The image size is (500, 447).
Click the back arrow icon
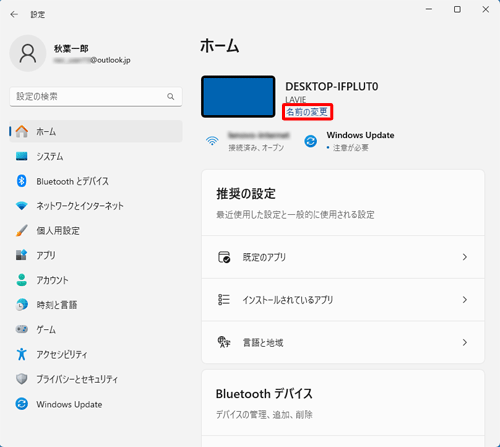click(x=14, y=14)
